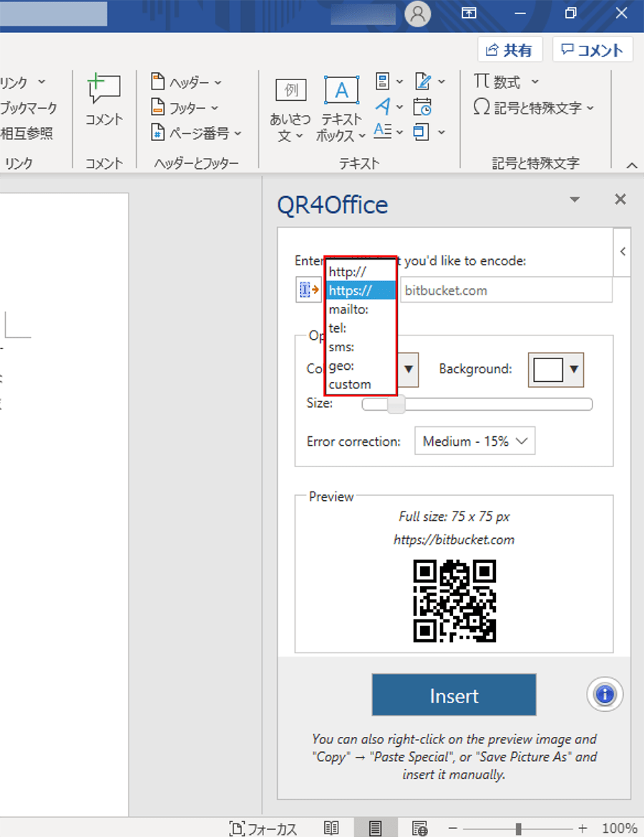Image resolution: width=644 pixels, height=837 pixels.
Task: Open the QR4Office pane options arrow
Action: pos(575,200)
